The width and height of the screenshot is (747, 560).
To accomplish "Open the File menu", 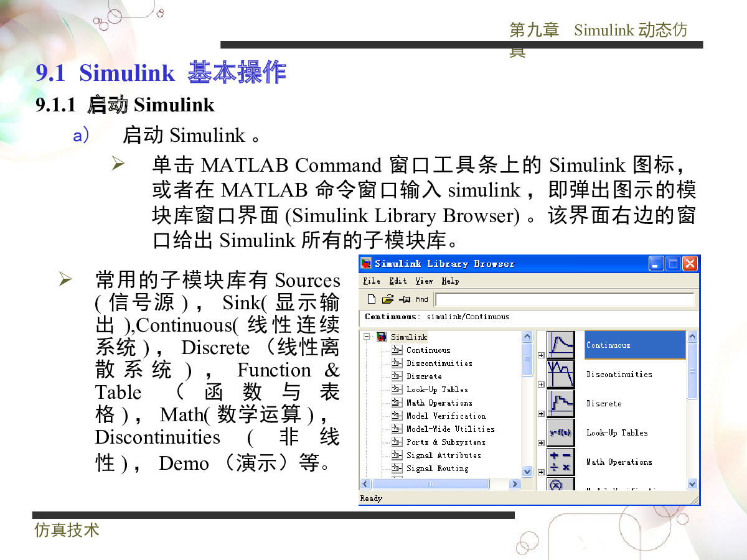I will (372, 281).
